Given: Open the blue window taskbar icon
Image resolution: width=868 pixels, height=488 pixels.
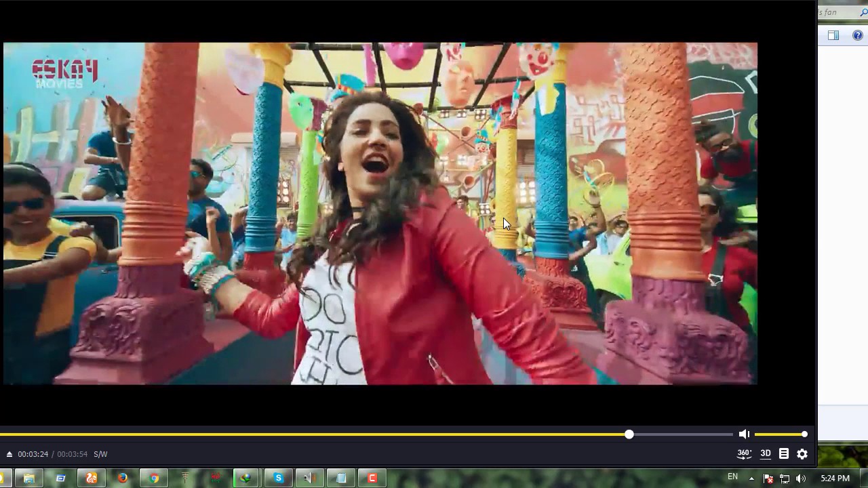Looking at the screenshot, I should coord(60,478).
